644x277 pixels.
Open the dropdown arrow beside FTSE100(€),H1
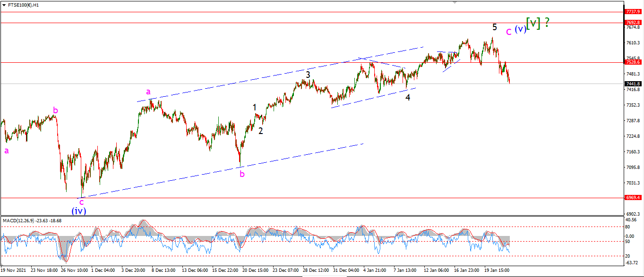4,4
